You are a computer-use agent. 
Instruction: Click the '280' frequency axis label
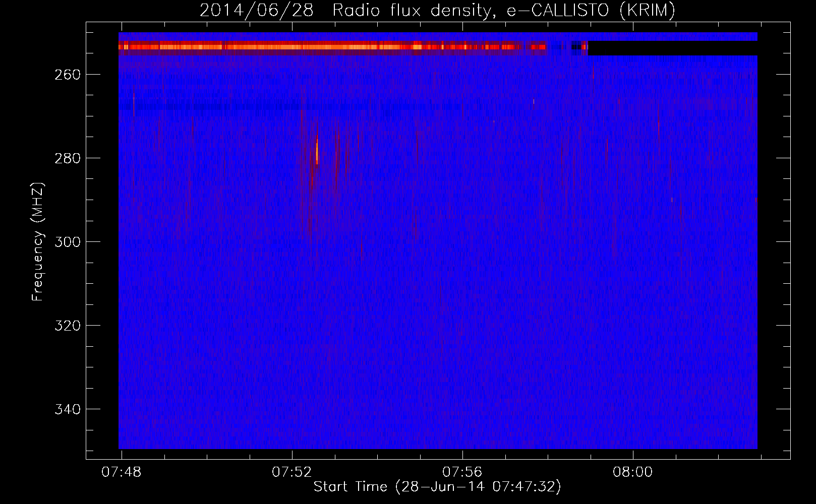click(68, 158)
